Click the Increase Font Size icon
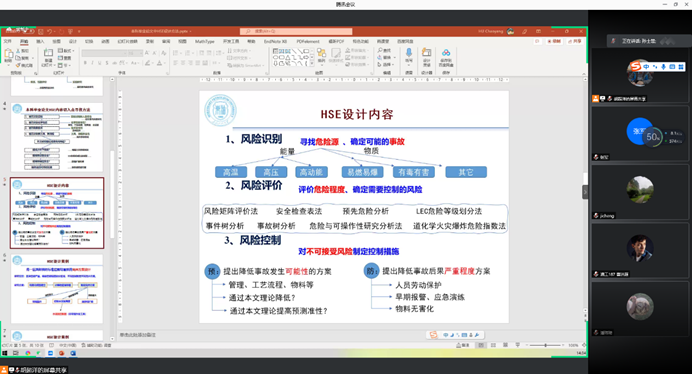Image resolution: width=692 pixels, height=374 pixels. click(147, 53)
